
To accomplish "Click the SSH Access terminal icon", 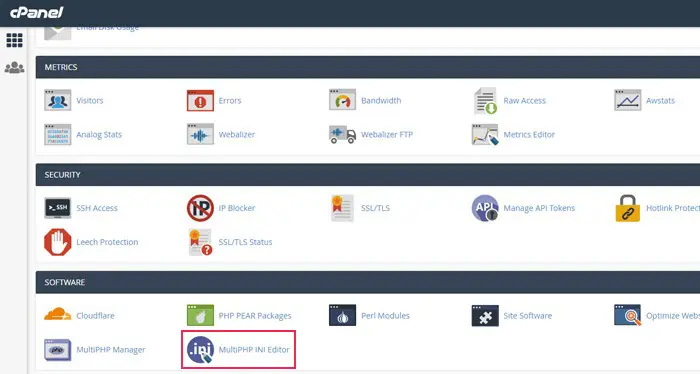I will tap(58, 208).
